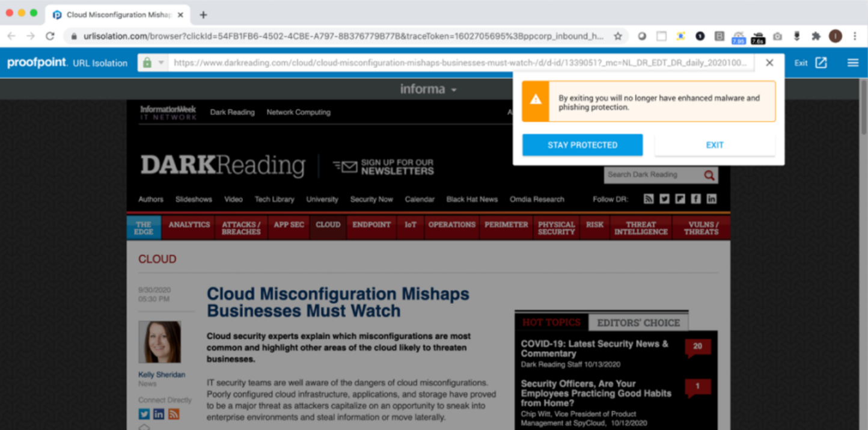
Task: Click the microphone extension icon
Action: [x=796, y=36]
